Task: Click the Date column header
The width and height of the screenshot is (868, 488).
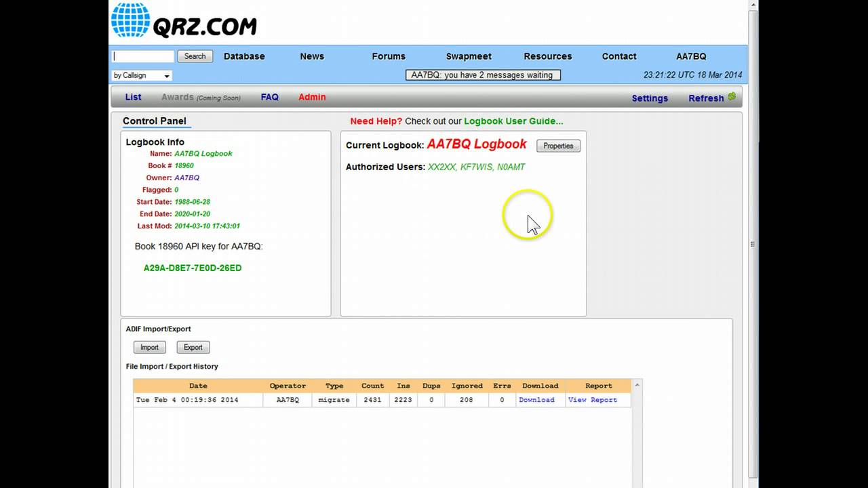Action: 198,386
